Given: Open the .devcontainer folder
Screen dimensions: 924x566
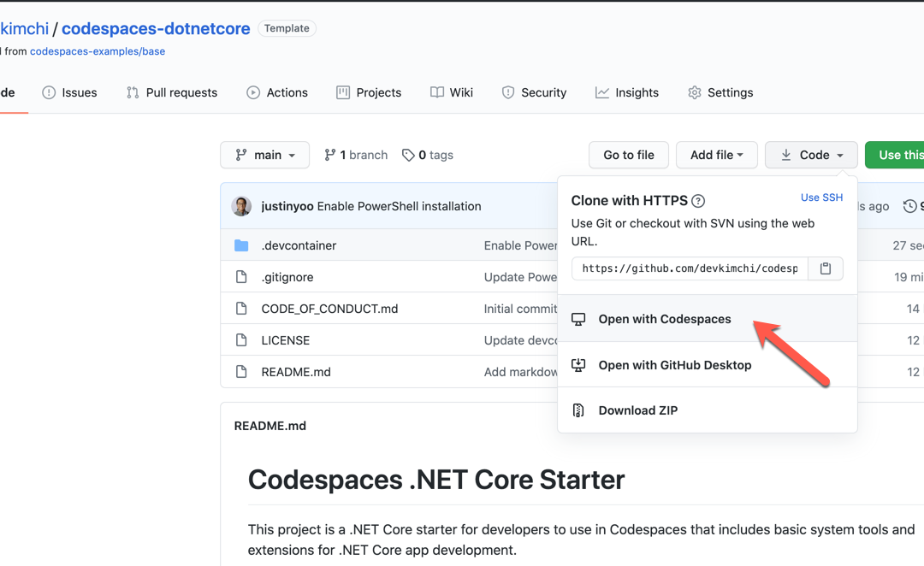Looking at the screenshot, I should 299,245.
